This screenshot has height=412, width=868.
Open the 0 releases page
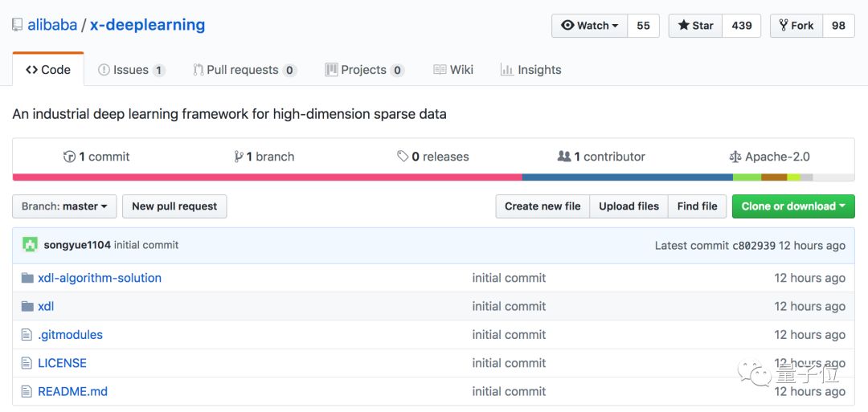(433, 157)
